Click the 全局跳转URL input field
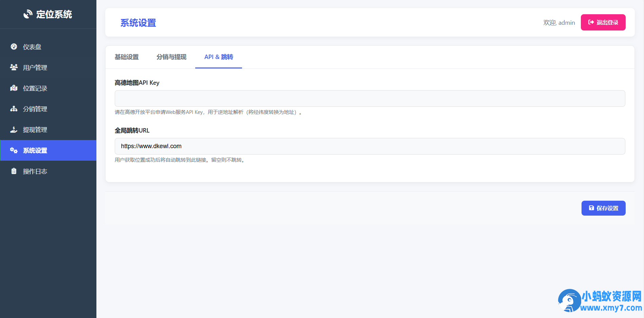The image size is (644, 318). click(370, 146)
